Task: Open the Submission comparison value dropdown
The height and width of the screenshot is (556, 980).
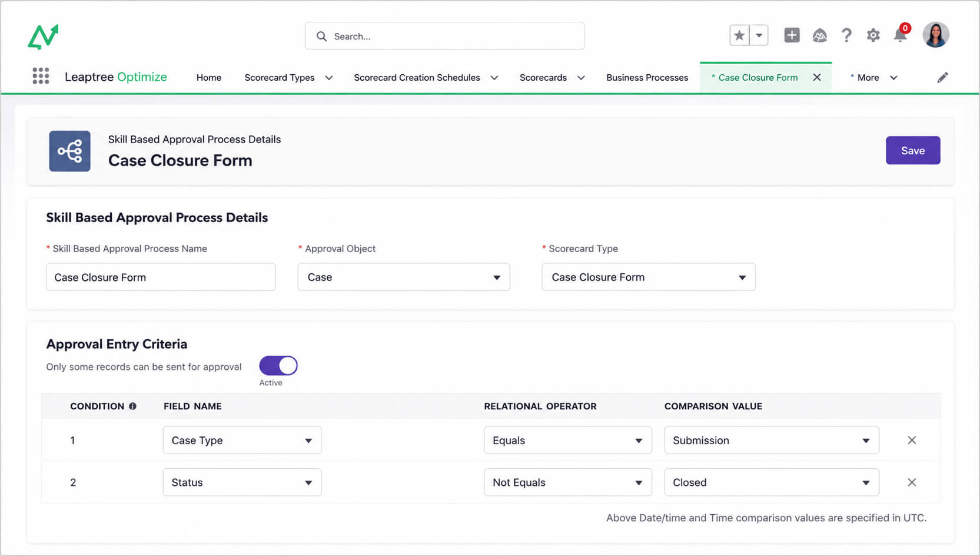Action: 772,440
